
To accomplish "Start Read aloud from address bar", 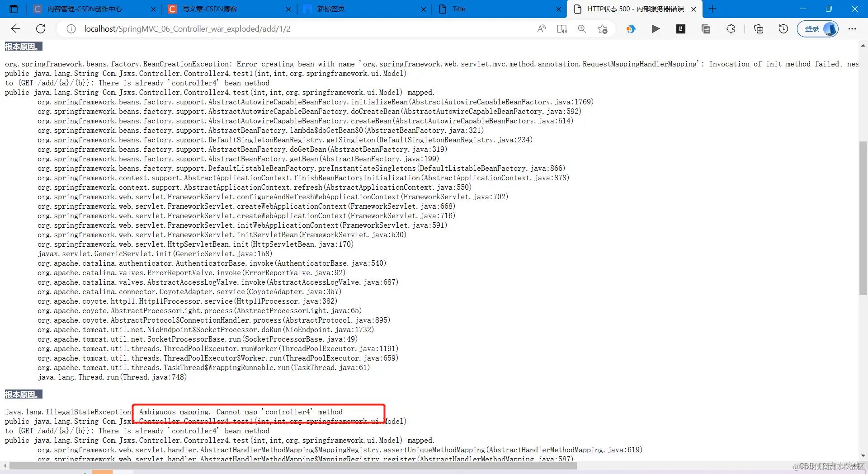I will tap(541, 29).
